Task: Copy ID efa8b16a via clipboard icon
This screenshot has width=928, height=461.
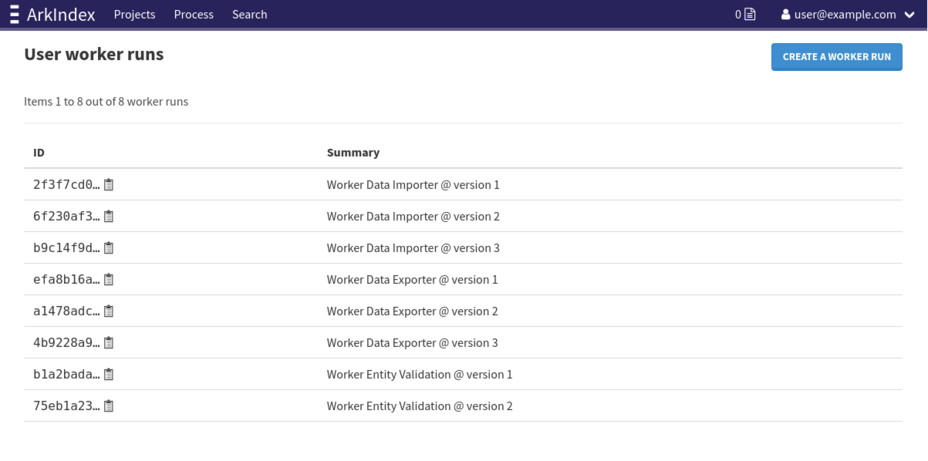Action: [109, 279]
